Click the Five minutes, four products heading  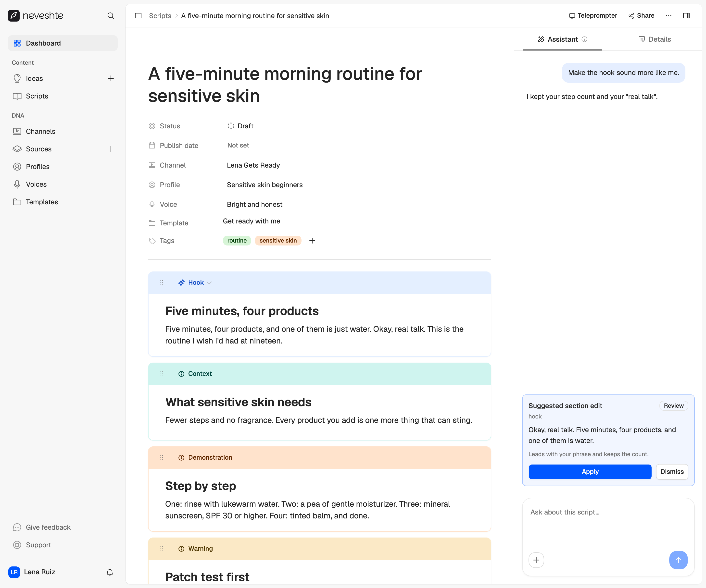click(x=242, y=311)
